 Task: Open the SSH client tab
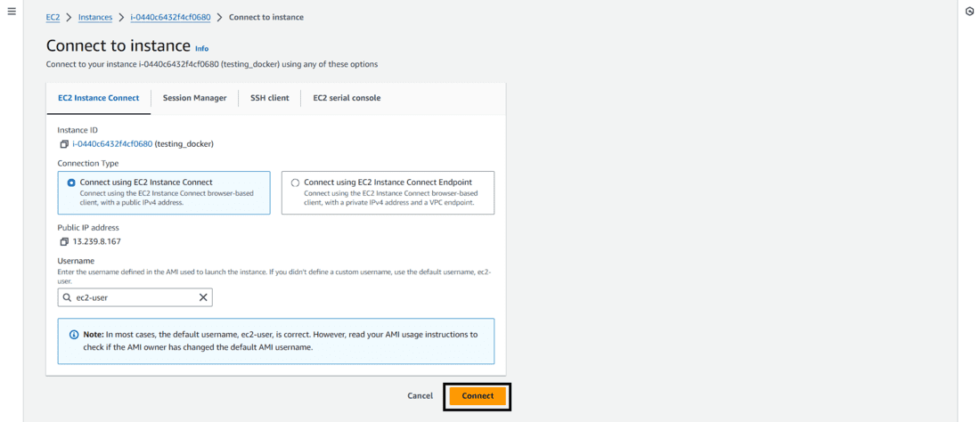(269, 98)
